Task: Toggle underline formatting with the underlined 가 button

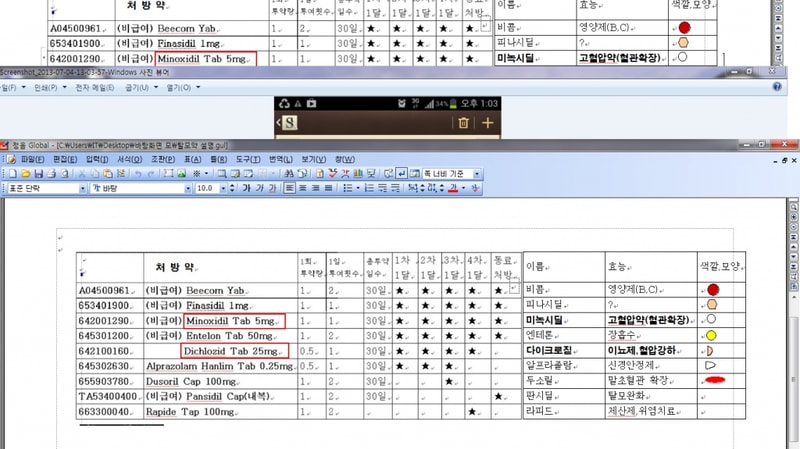Action: tap(272, 188)
